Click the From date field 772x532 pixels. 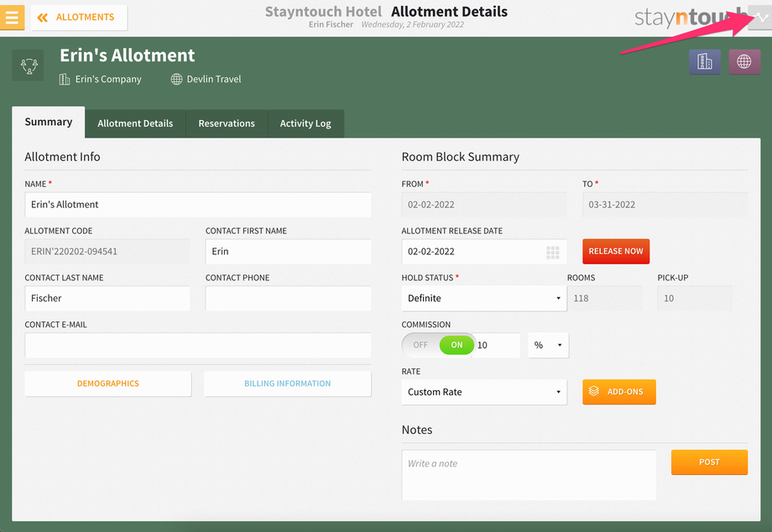click(x=484, y=205)
